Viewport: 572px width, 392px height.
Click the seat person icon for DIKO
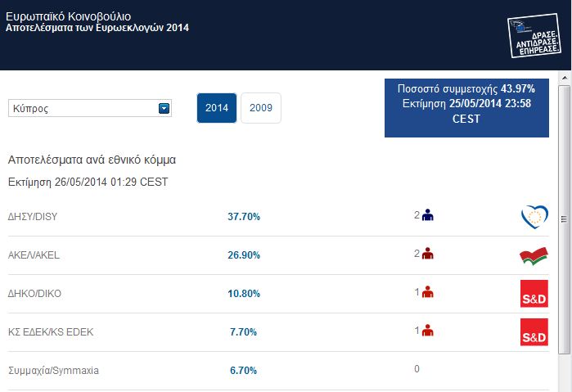tap(427, 292)
